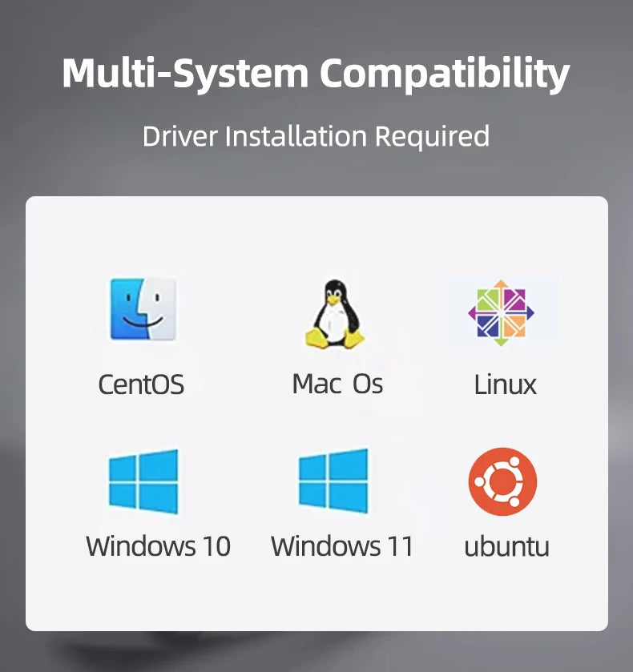
Task: Click the colorful CentOS pinwheel logo
Action: (501, 313)
